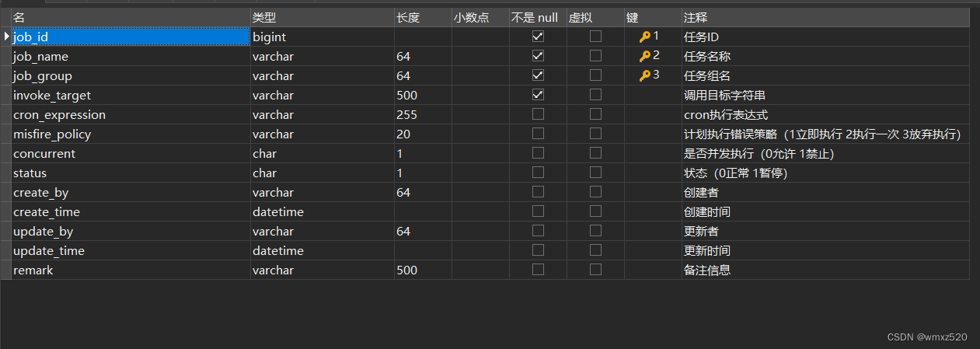Click the 类型 column header
Image resolution: width=980 pixels, height=349 pixels.
tap(323, 17)
